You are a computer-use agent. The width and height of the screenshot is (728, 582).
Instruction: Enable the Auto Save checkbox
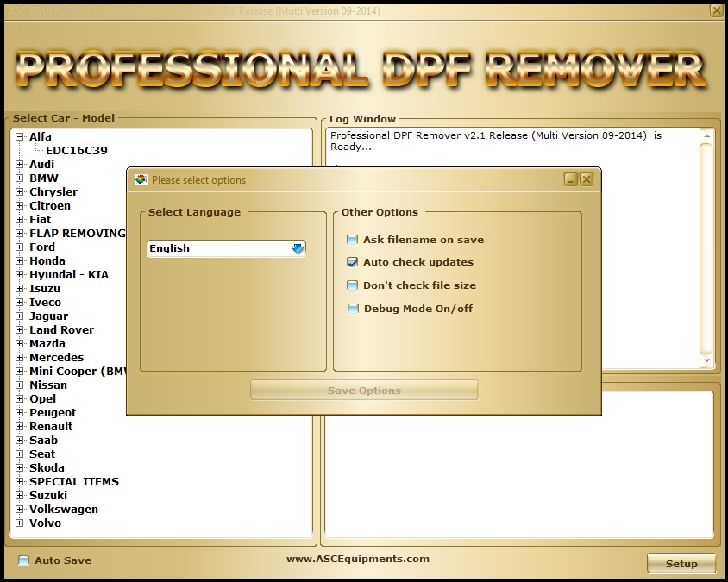23,560
